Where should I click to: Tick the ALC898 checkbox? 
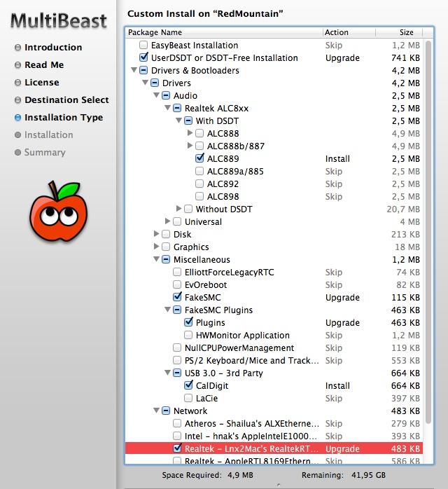199,196
